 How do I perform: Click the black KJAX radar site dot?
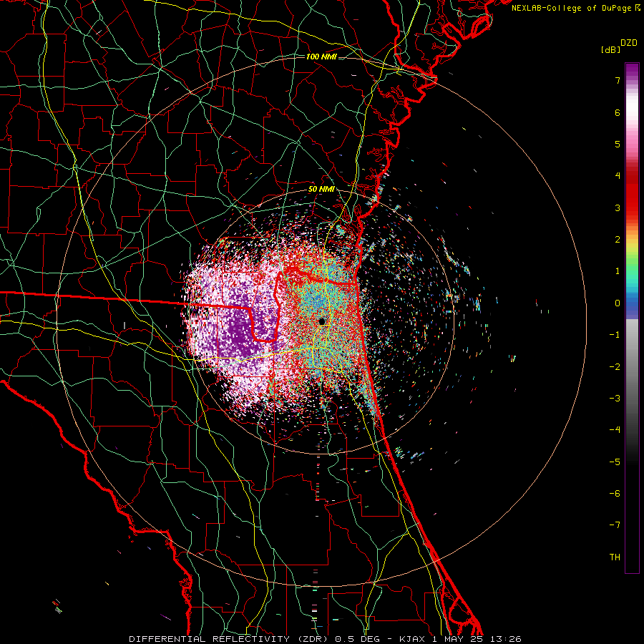[x=322, y=321]
